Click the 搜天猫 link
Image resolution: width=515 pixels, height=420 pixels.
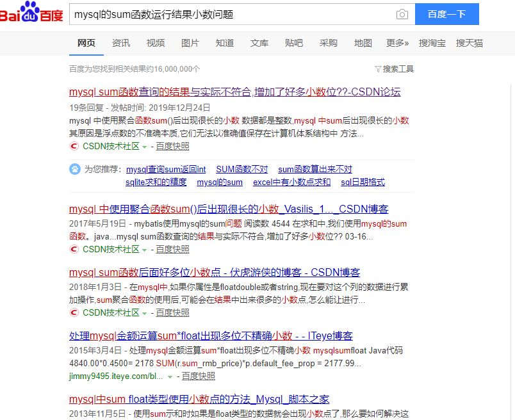pyautogui.click(x=470, y=43)
